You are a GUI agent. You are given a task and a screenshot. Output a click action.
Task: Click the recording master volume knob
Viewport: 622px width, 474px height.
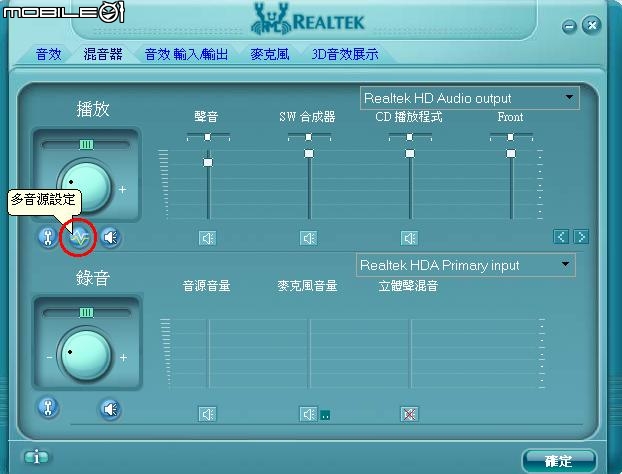coord(85,354)
